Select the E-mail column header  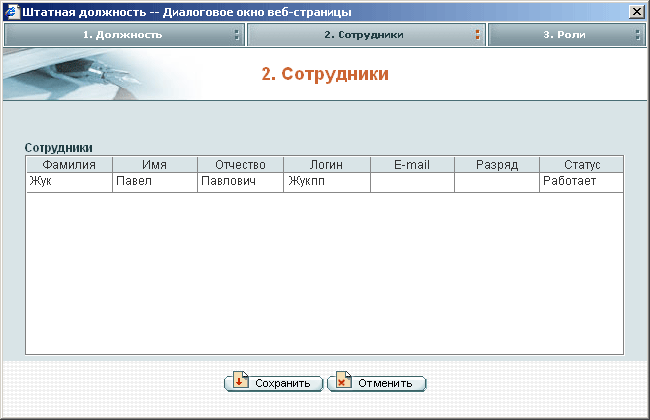click(412, 165)
